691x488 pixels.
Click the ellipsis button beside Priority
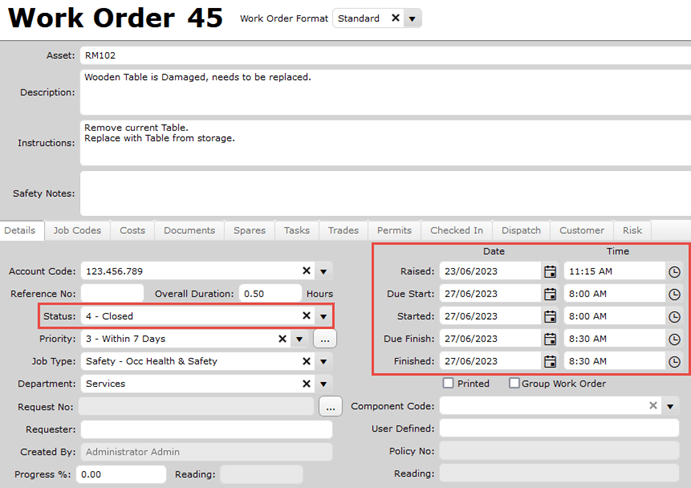325,339
